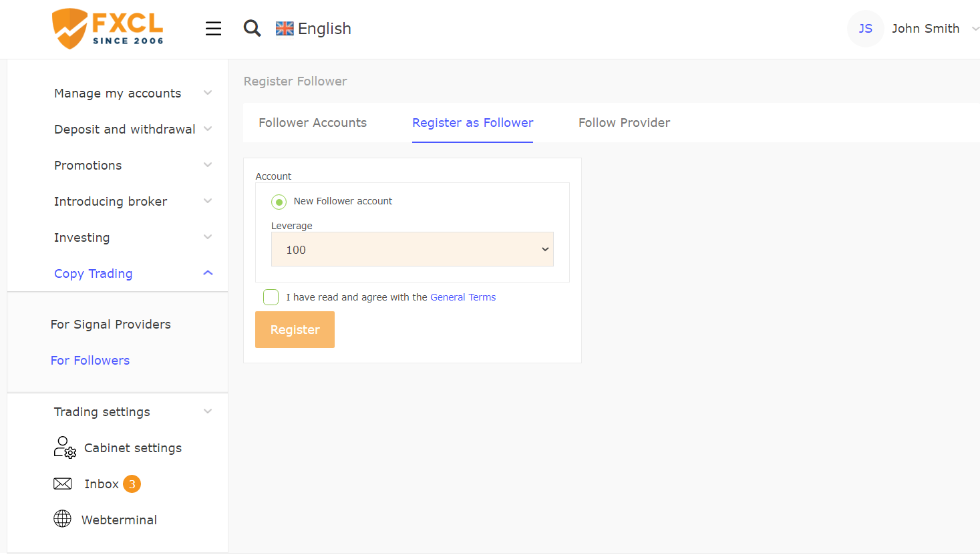Viewport: 980px width, 555px height.
Task: Click the Cabinet settings user-gear icon
Action: [65, 447]
